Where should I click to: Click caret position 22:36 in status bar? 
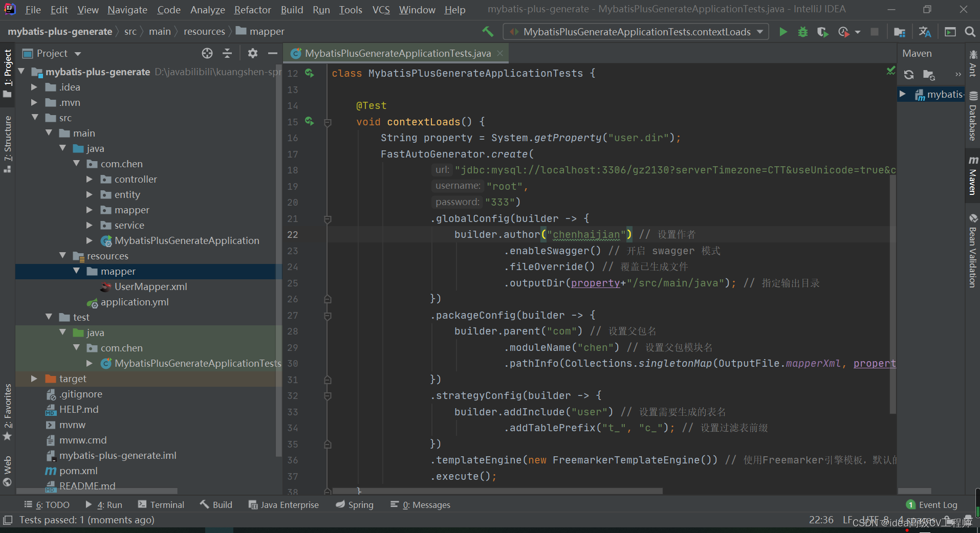821,520
